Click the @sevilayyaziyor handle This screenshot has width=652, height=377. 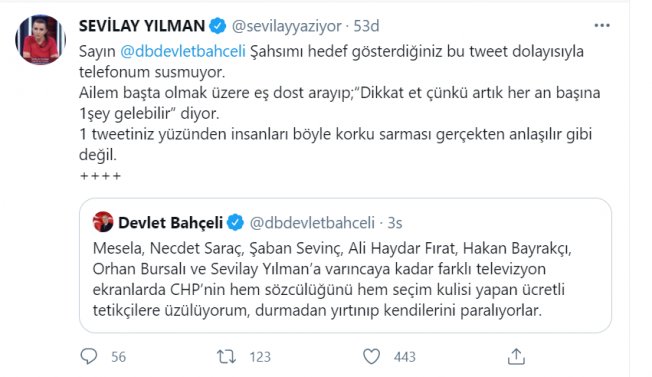pos(286,26)
